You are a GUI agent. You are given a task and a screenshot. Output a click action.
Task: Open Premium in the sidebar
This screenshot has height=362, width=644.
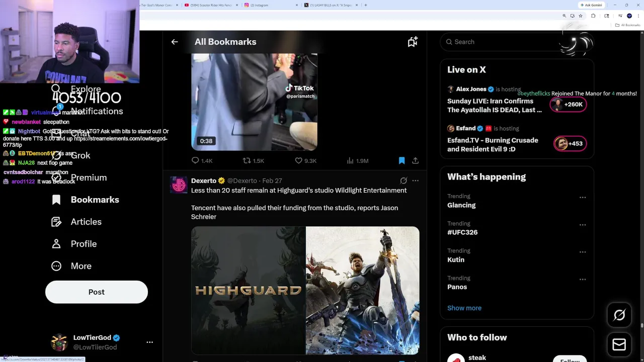(x=89, y=177)
